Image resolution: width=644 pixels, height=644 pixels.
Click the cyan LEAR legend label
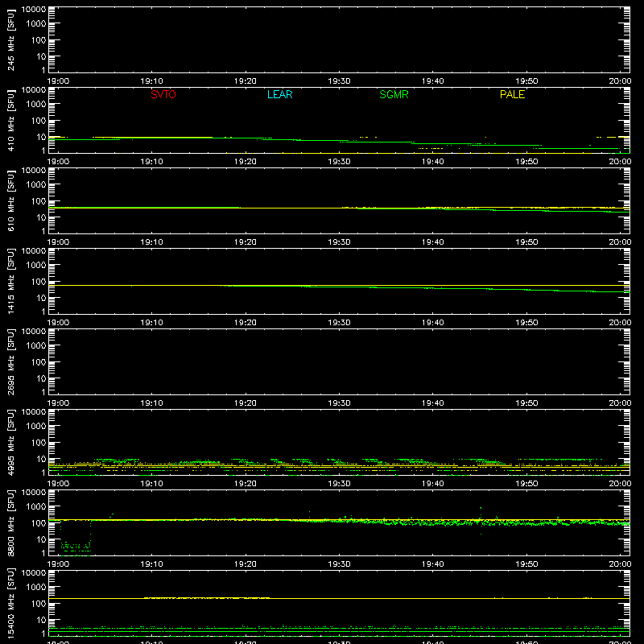point(279,94)
